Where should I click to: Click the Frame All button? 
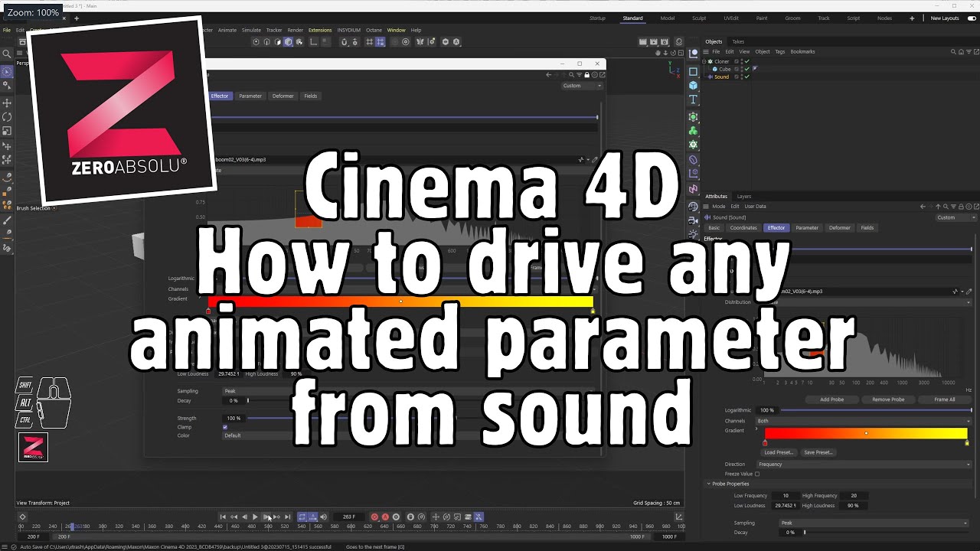945,399
